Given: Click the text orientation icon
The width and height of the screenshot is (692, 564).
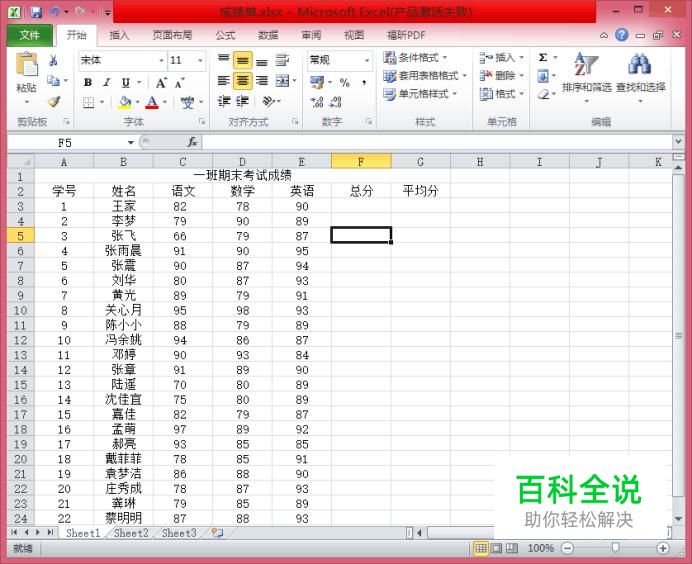Looking at the screenshot, I should click(268, 102).
